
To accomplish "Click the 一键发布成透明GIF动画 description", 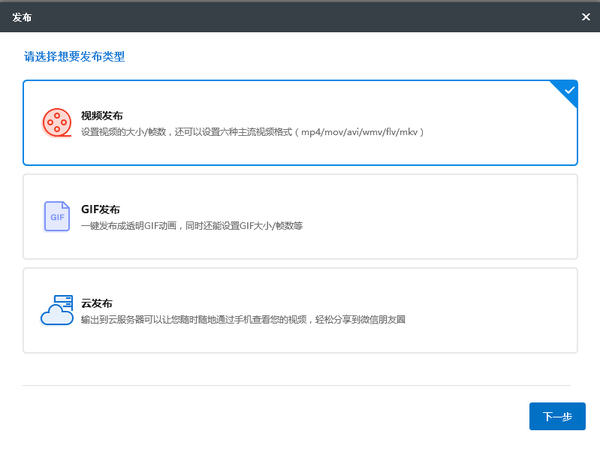I will coord(192,226).
